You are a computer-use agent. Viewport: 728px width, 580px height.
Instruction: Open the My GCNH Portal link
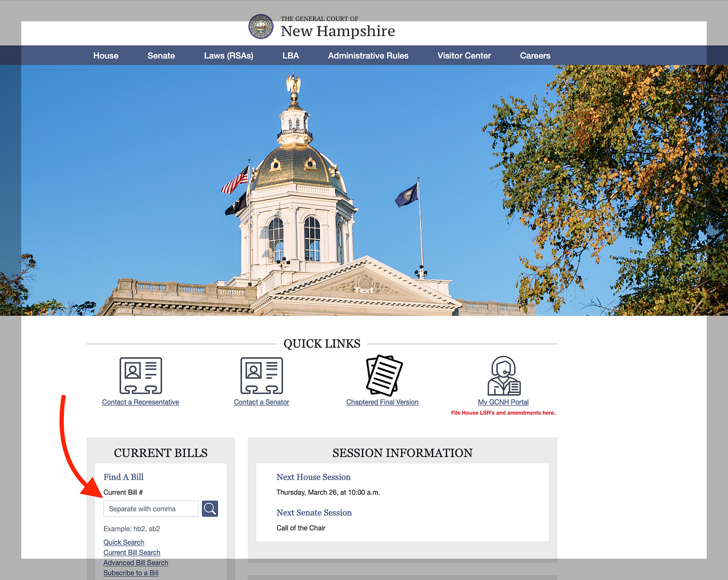point(503,402)
